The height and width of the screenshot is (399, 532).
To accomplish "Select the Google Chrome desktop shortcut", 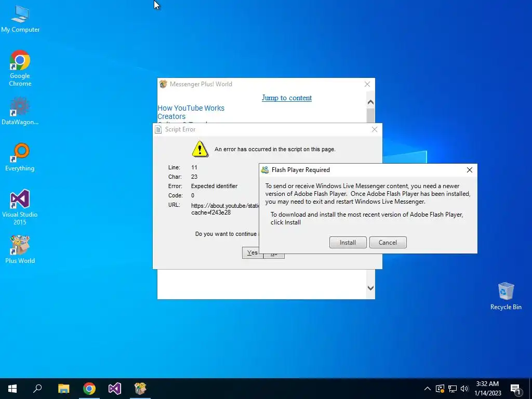I will (20, 68).
